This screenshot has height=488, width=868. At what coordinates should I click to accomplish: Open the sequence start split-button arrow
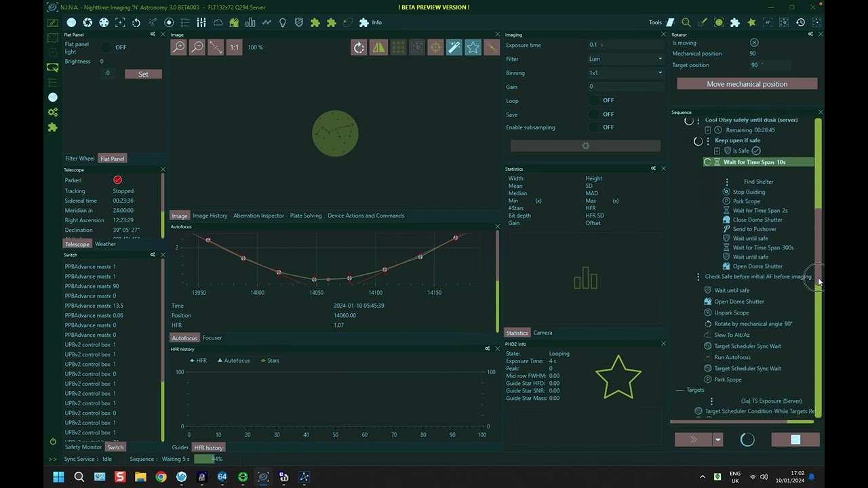coord(717,440)
